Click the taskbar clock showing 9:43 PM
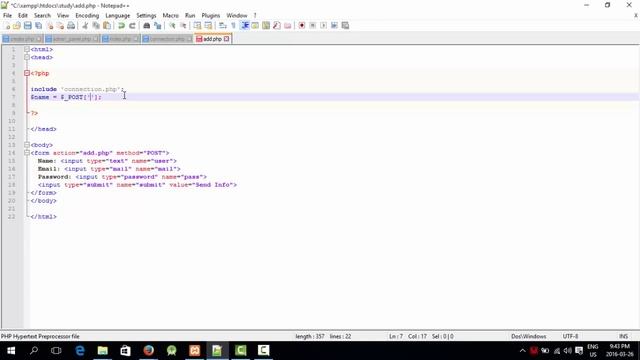 pyautogui.click(x=620, y=351)
